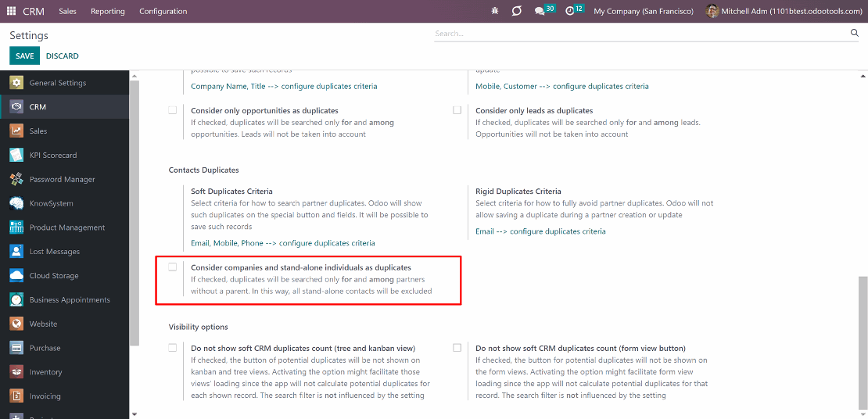Click the Invoicing document icon
The height and width of the screenshot is (419, 868).
16,396
